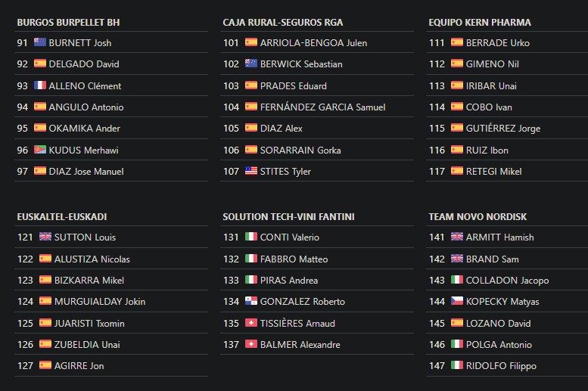Click the French flag beside ALLENO Clément
Image resolution: width=588 pixels, height=391 pixels.
coord(40,85)
